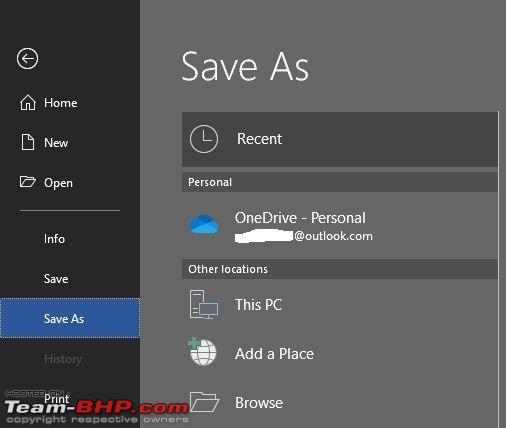Click the Browse folder icon

[x=204, y=402]
